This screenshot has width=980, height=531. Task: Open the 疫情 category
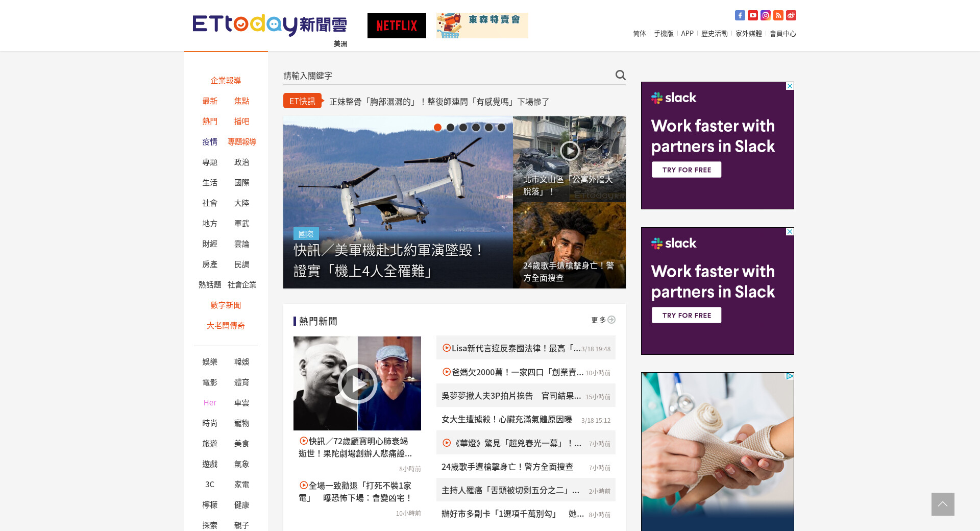point(210,142)
